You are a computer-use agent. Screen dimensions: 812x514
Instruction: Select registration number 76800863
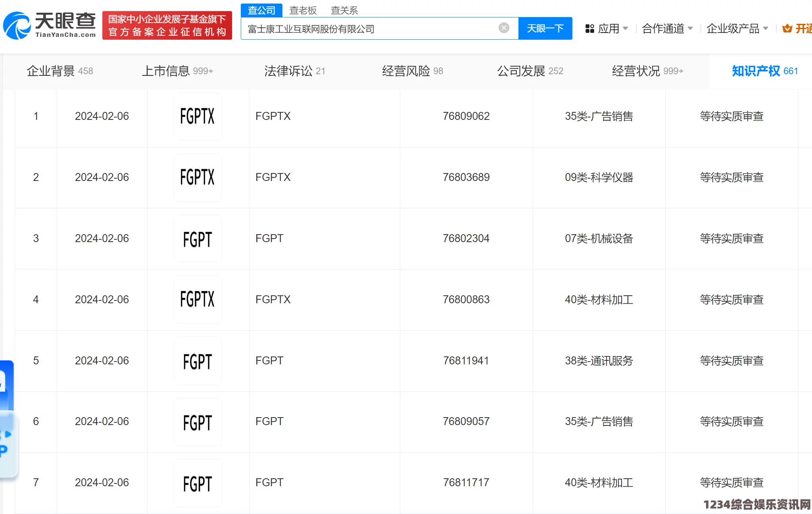466,300
